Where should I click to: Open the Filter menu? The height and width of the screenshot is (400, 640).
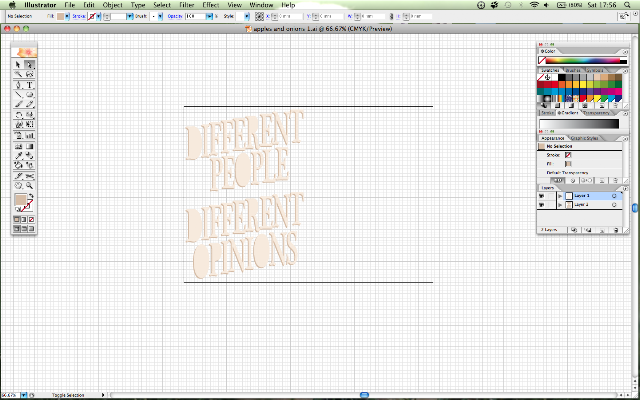click(186, 5)
